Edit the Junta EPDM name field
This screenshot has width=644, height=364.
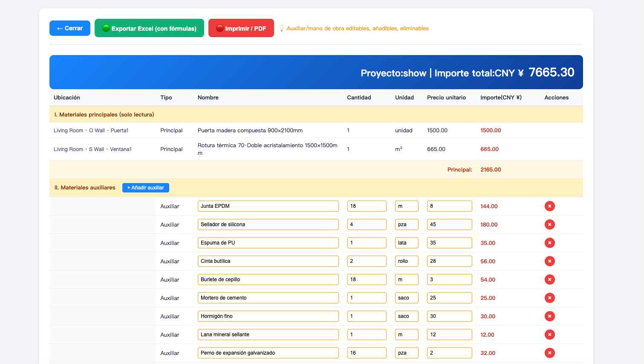268,206
